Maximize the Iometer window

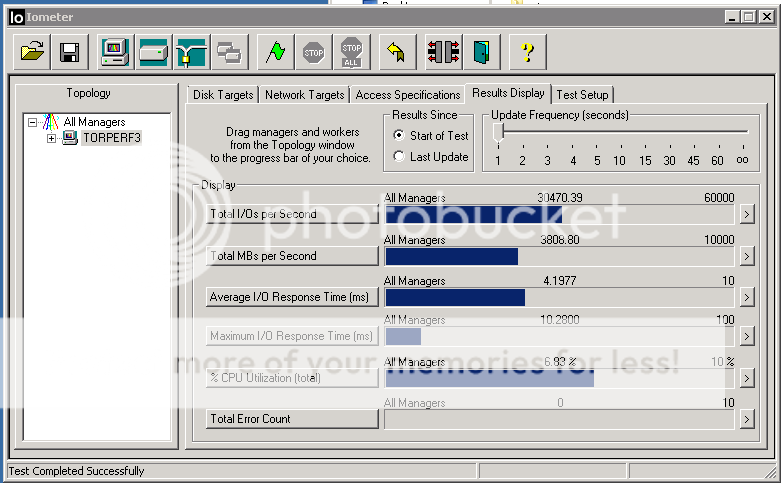pyautogui.click(x=748, y=17)
